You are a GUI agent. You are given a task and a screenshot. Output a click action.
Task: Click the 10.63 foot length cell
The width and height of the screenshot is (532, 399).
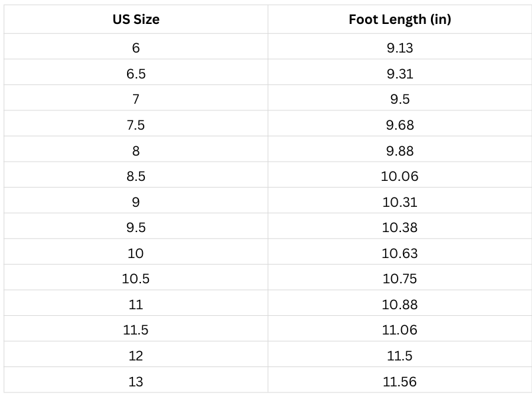point(400,253)
